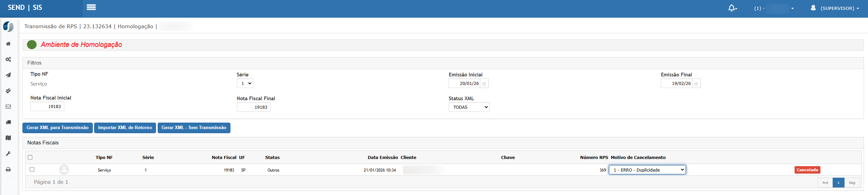Viewport: 868px width, 195px height.
Task: Open the envelope mail icon in sidebar
Action: click(8, 107)
